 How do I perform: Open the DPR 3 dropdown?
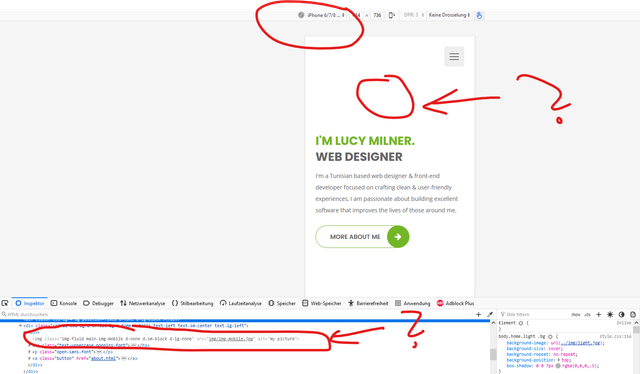point(413,15)
